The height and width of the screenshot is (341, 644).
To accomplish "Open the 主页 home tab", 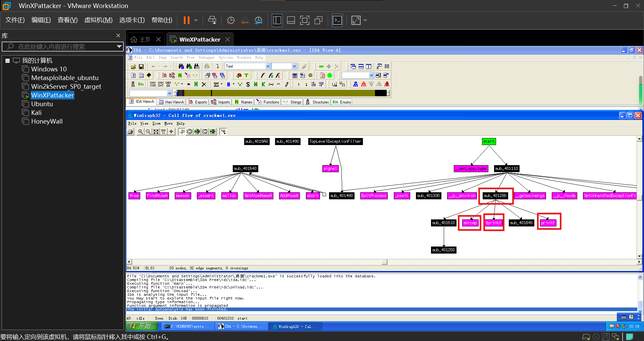I will pyautogui.click(x=145, y=40).
